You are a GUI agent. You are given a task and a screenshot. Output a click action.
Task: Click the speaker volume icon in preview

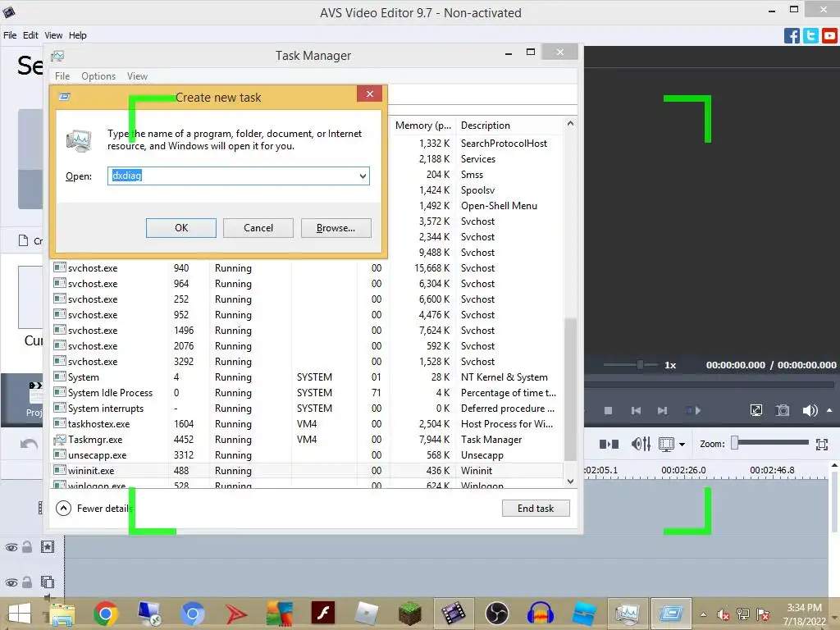point(810,410)
